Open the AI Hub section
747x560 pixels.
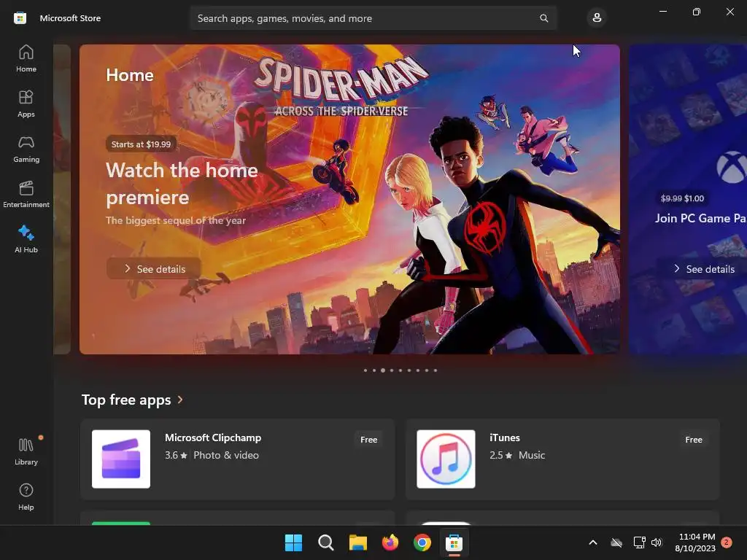click(x=26, y=239)
